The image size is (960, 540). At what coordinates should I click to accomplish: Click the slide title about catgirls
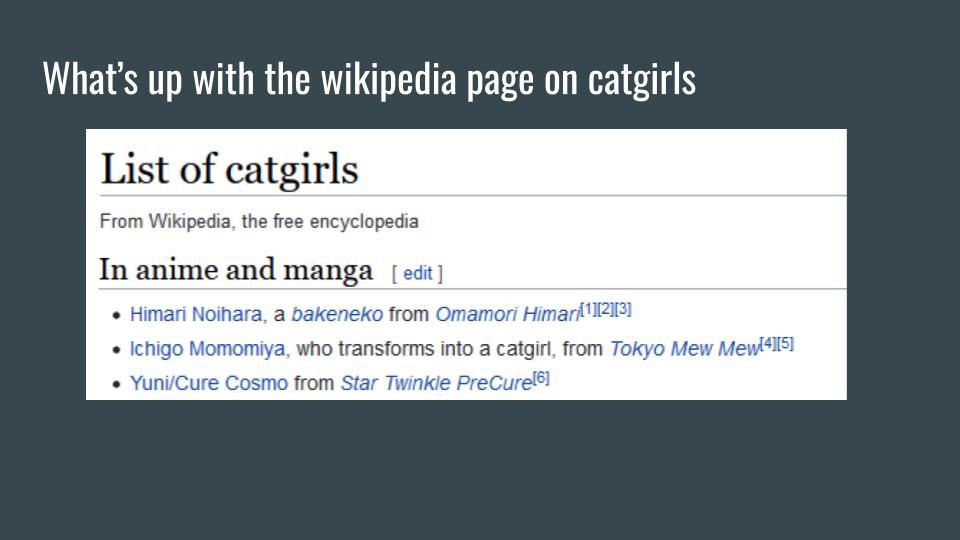(x=369, y=79)
